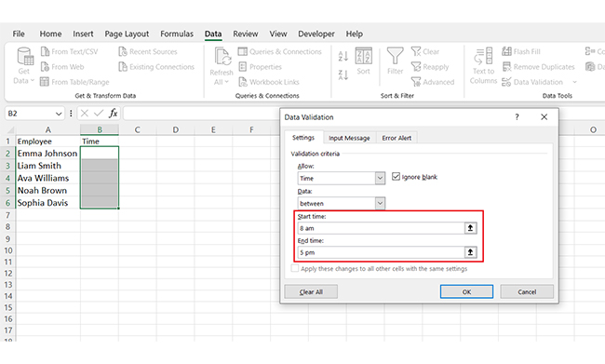Viewport: 605px width, 364px height.
Task: Switch to Insert tab
Action: pos(83,34)
